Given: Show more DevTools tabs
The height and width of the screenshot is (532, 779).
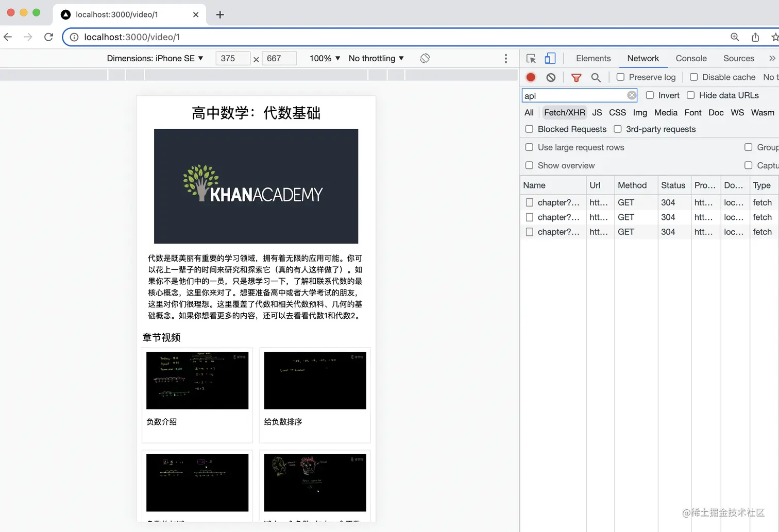Looking at the screenshot, I should pyautogui.click(x=772, y=58).
